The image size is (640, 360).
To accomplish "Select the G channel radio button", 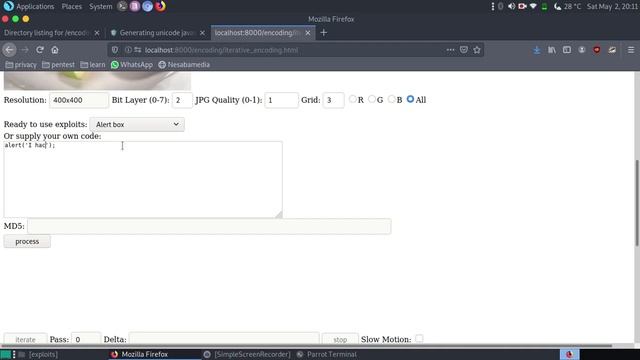I will [x=372, y=99].
